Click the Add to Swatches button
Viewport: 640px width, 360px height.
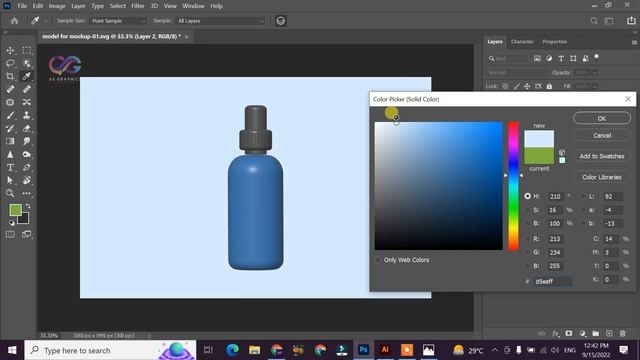[602, 156]
